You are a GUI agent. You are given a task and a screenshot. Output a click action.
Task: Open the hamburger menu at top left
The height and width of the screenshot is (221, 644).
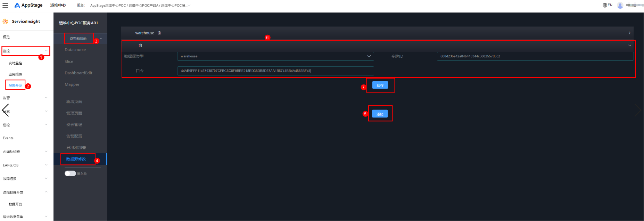pyautogui.click(x=5, y=5)
